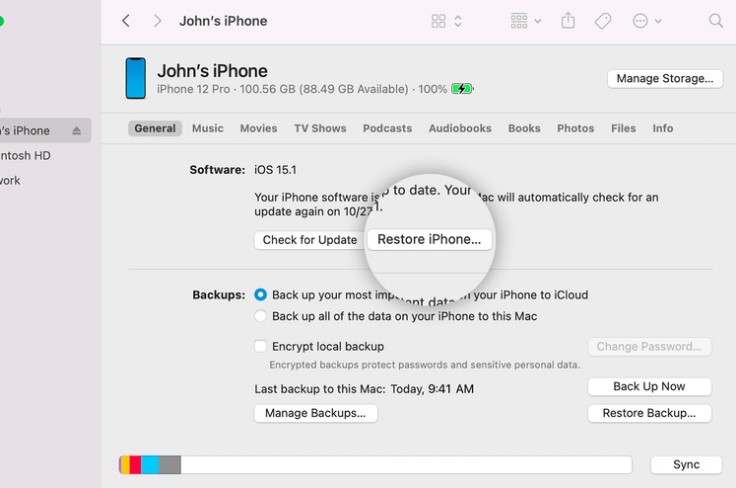Switch to the Photos tab
This screenshot has height=488, width=736.
pyautogui.click(x=575, y=128)
